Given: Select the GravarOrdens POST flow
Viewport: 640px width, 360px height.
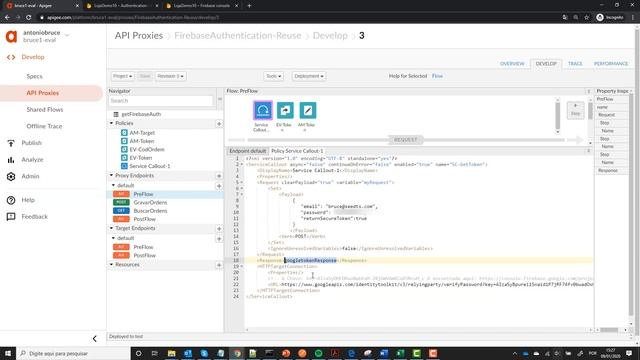Looking at the screenshot, I should pyautogui.click(x=150, y=202).
